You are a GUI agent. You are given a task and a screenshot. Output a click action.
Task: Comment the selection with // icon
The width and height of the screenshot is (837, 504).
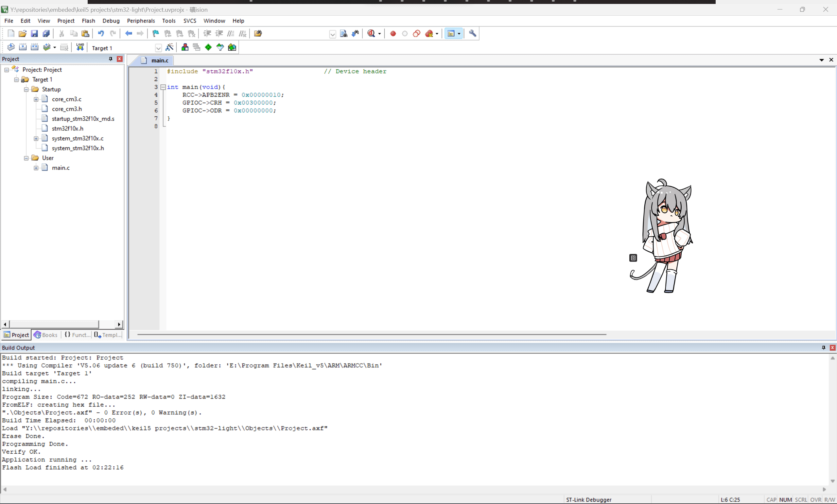tap(231, 33)
